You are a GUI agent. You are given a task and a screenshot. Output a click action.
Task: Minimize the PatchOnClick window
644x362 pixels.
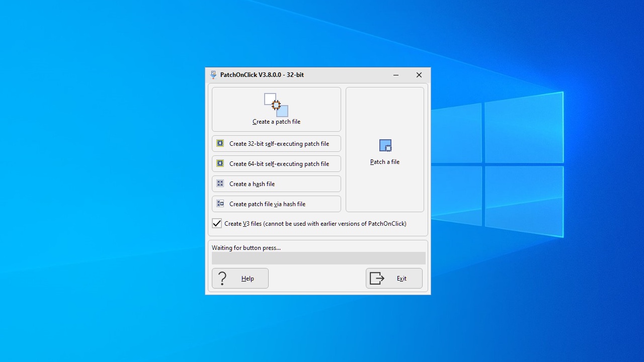[396, 75]
